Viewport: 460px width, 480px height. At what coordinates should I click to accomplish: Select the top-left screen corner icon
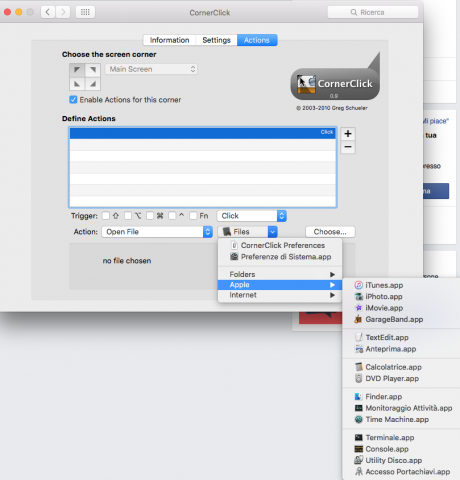(77, 70)
